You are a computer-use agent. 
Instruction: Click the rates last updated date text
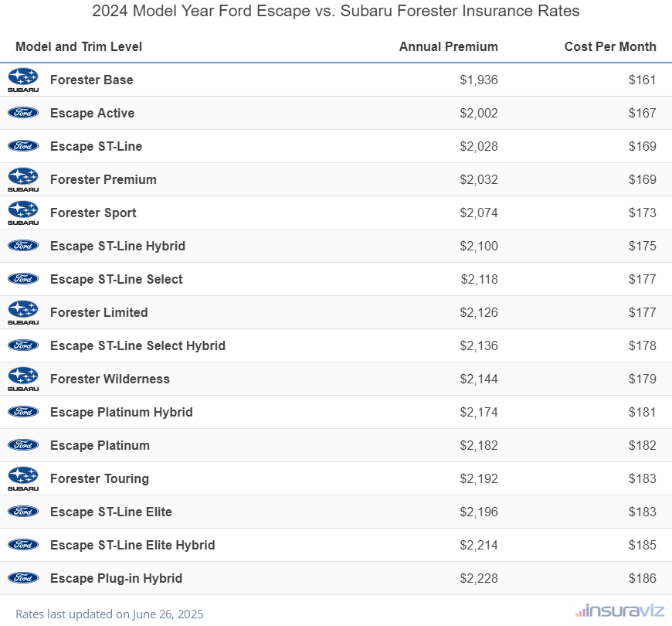109,614
